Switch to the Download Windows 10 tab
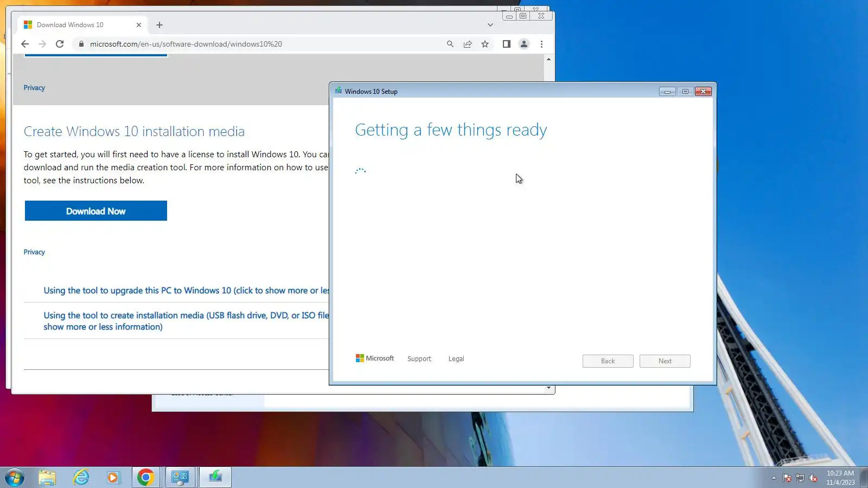868x488 pixels. [x=81, y=25]
